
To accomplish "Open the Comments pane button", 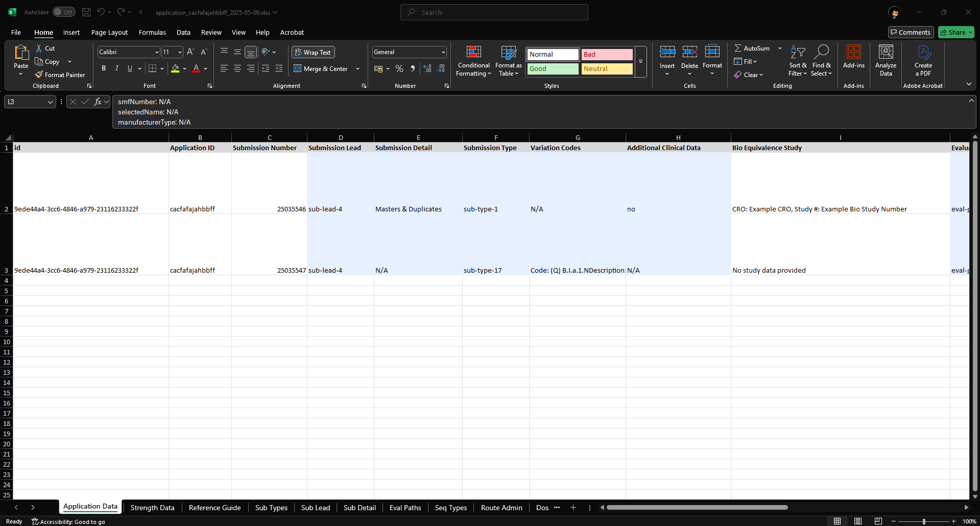I will click(911, 32).
